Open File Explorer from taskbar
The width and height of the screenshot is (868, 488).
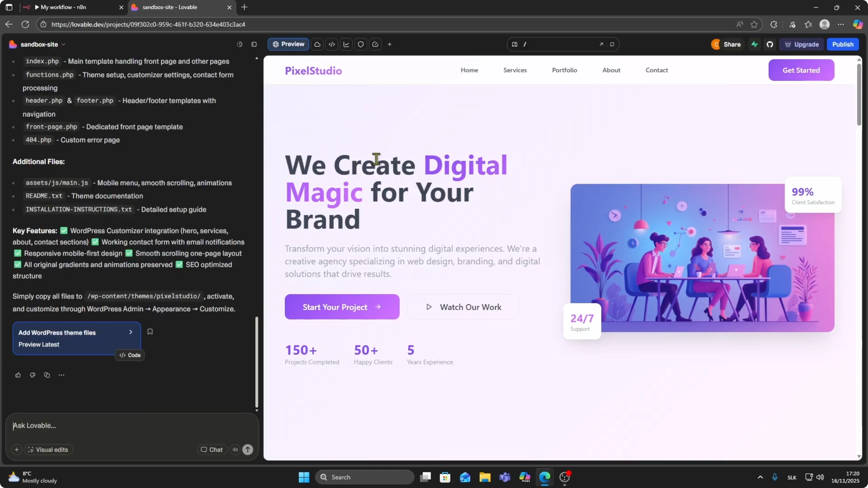tap(485, 477)
